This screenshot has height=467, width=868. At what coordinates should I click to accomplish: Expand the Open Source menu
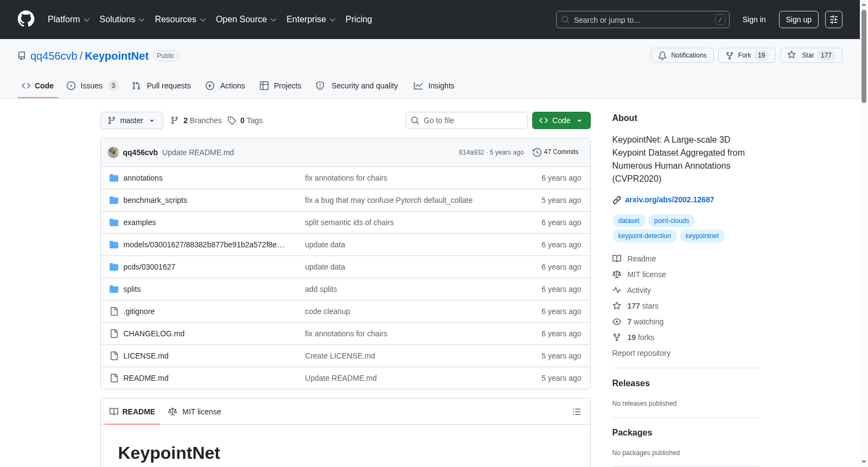[246, 20]
